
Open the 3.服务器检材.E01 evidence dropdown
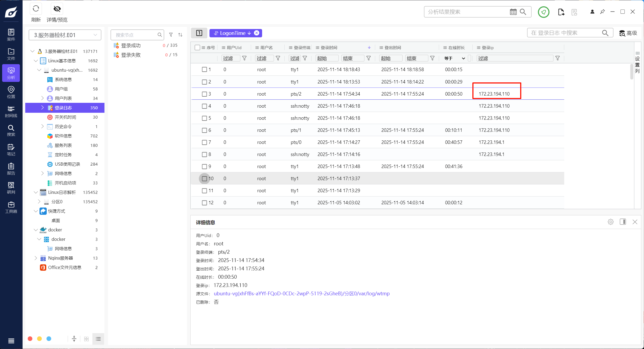[65, 35]
